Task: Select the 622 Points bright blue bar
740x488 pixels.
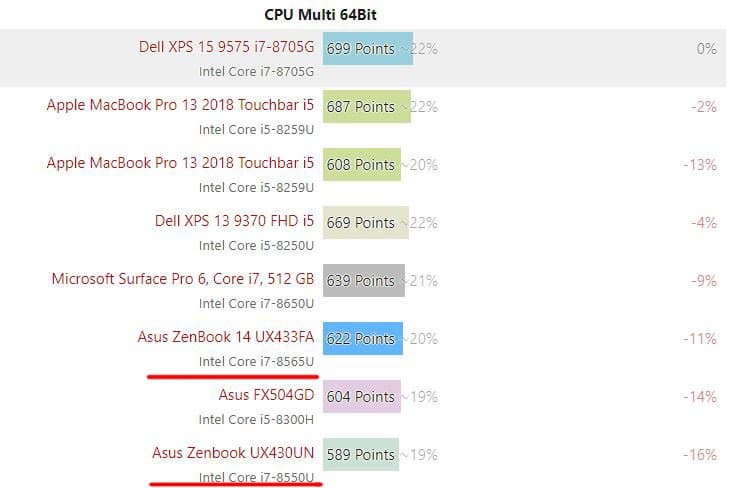Action: tap(362, 338)
